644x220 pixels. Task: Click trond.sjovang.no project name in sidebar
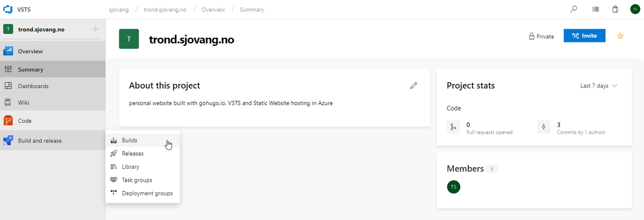pyautogui.click(x=41, y=29)
